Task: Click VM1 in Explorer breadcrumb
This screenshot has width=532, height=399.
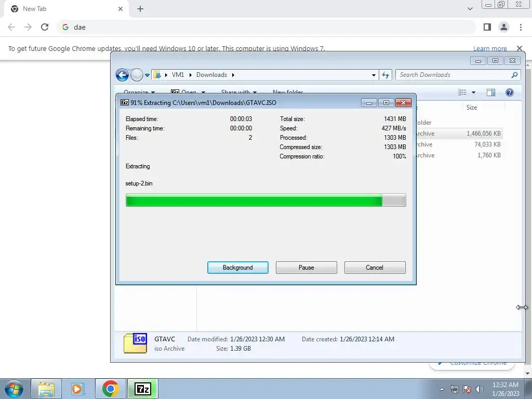Action: click(x=178, y=75)
